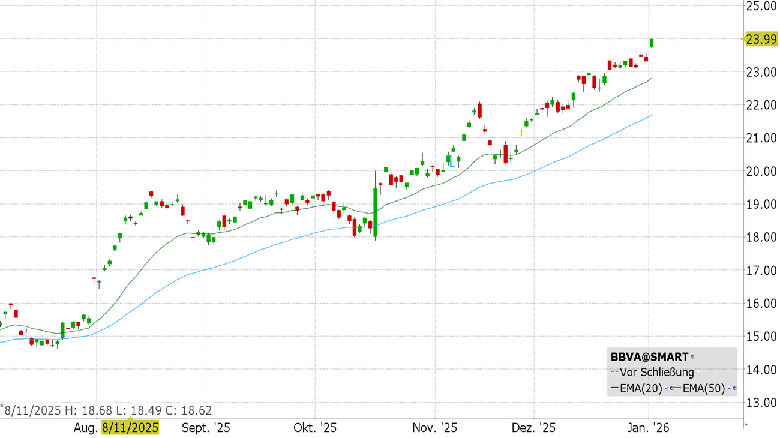Click the yellow 23.99 current price tag
This screenshot has width=780, height=438.
point(761,39)
